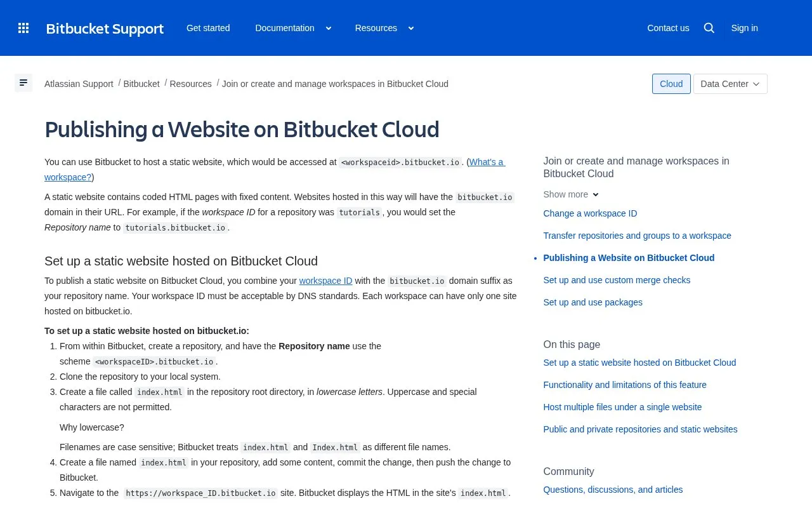
Task: Jump to Set up a static website section
Action: 639,363
